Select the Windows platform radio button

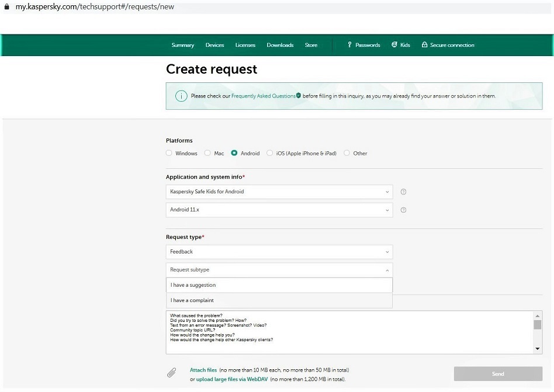(169, 153)
